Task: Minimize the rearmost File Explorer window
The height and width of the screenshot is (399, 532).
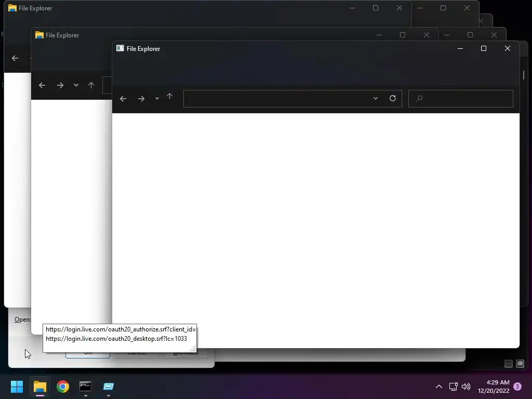Action: coord(352,8)
